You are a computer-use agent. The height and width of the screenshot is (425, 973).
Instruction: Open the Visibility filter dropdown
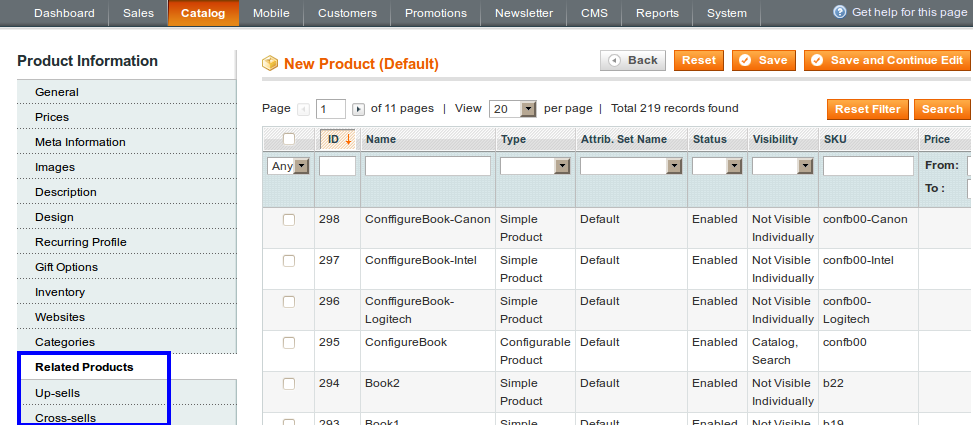point(782,166)
